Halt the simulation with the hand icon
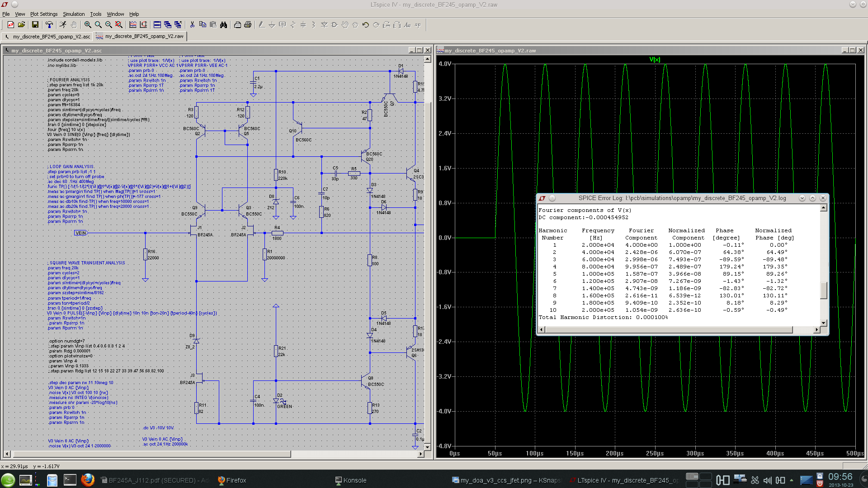 [x=74, y=25]
